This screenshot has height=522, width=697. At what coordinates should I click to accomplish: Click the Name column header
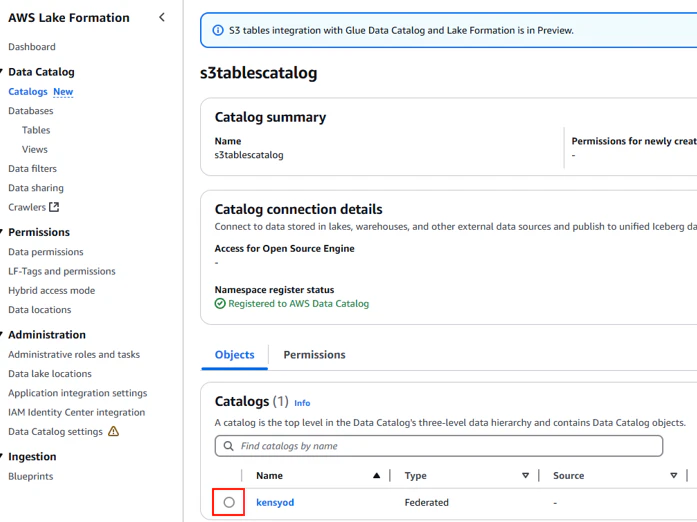(269, 475)
